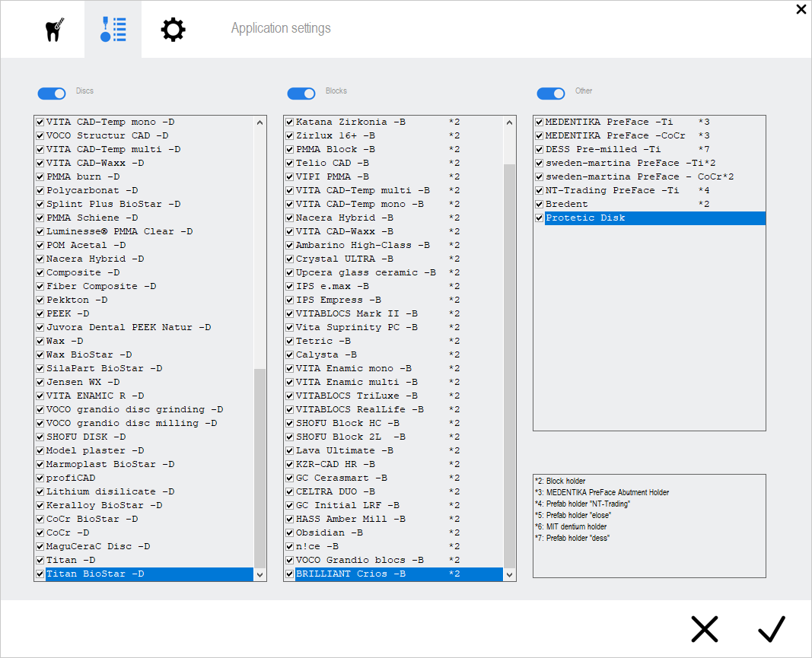The width and height of the screenshot is (812, 658).
Task: Select Juvora Dental PEEK Natur -D
Action: [x=145, y=327]
